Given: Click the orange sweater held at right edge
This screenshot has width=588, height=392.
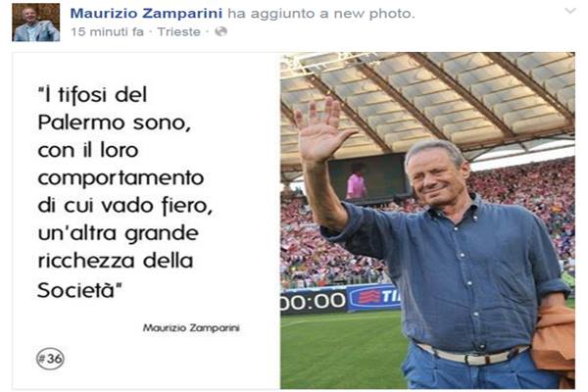Looking at the screenshot, I should (x=555, y=337).
